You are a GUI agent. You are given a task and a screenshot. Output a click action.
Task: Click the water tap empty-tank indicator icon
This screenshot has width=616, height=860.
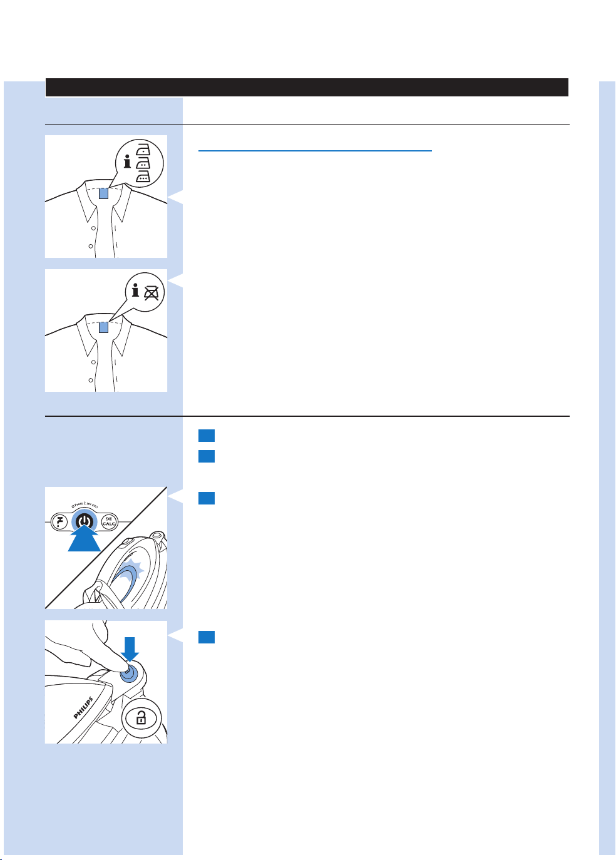59,521
